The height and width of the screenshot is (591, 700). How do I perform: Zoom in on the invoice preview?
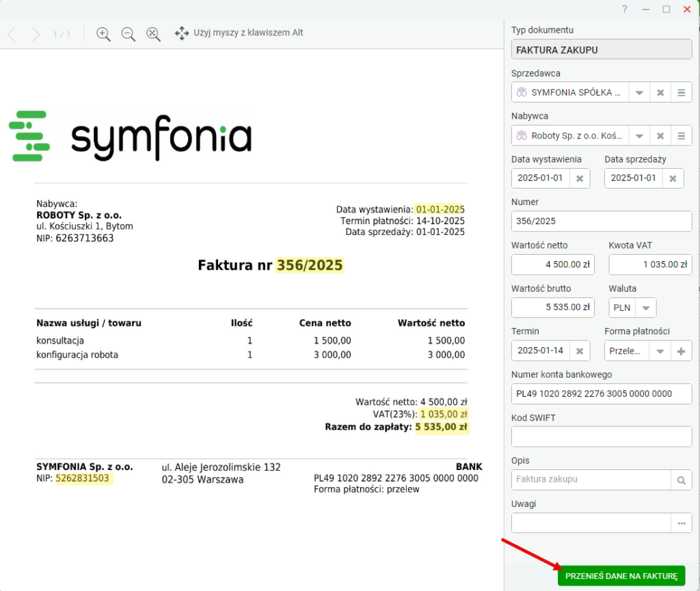[103, 34]
